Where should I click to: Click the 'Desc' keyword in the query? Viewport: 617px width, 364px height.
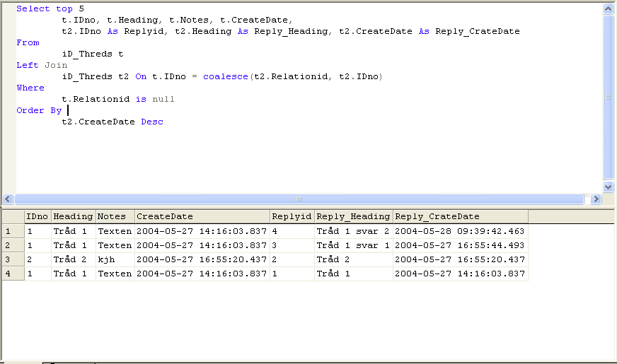pyautogui.click(x=152, y=122)
